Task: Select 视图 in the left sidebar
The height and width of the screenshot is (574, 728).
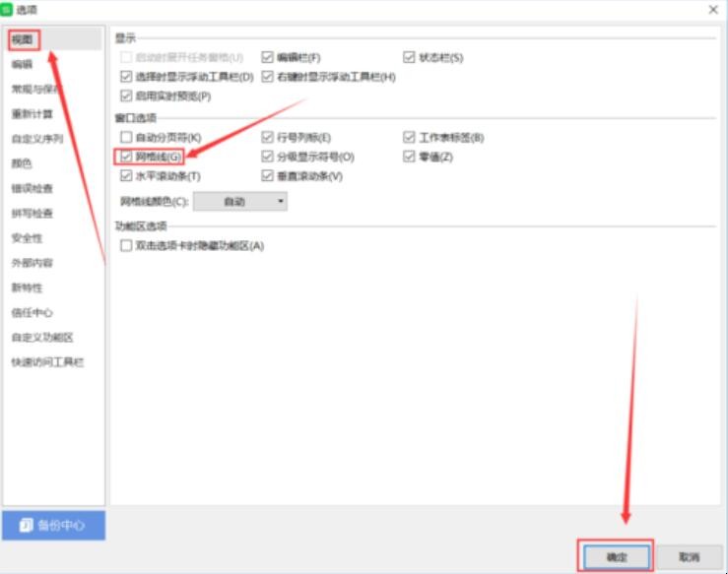Action: pos(23,39)
